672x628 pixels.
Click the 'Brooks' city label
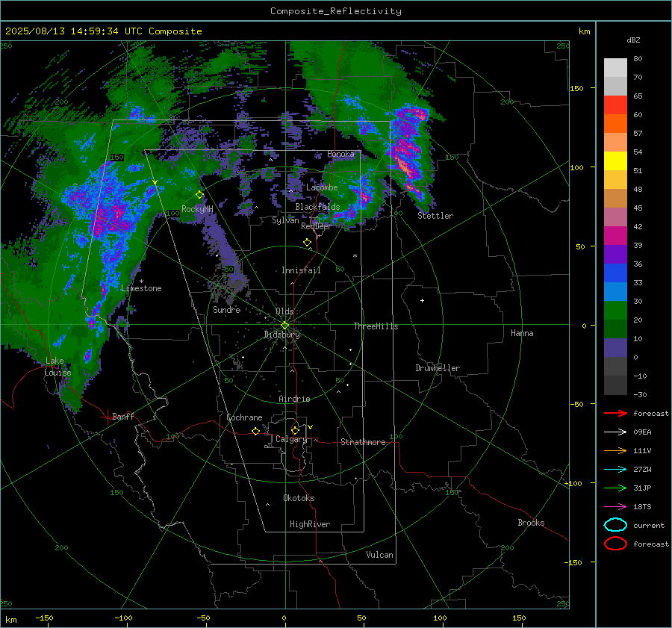click(531, 523)
